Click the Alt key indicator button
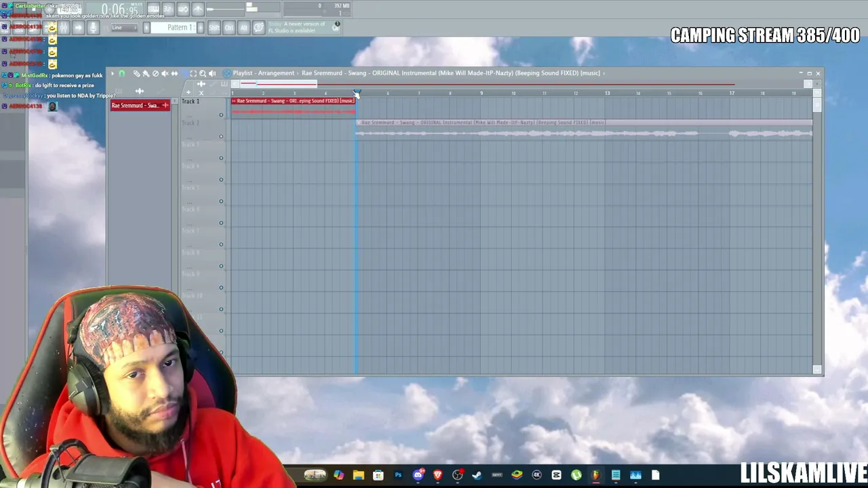 click(x=244, y=28)
